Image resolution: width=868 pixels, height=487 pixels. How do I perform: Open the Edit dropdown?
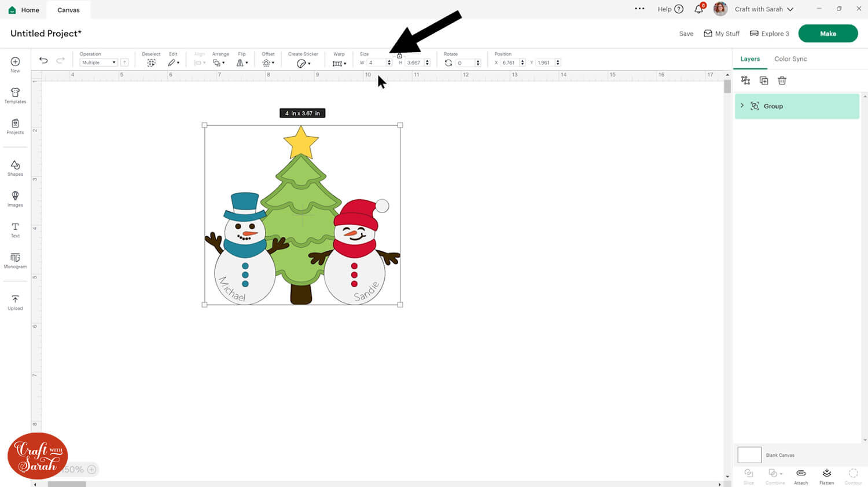(173, 63)
